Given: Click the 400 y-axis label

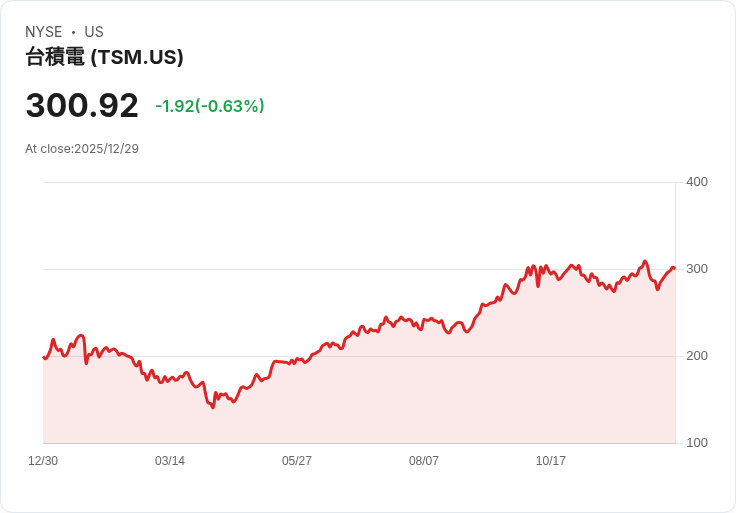Looking at the screenshot, I should coord(696,182).
